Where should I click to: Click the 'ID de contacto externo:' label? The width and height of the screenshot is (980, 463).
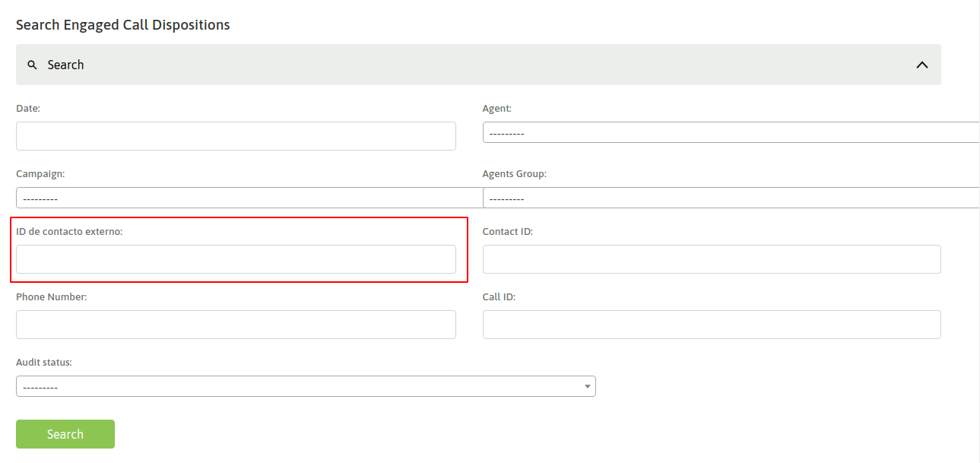click(69, 232)
